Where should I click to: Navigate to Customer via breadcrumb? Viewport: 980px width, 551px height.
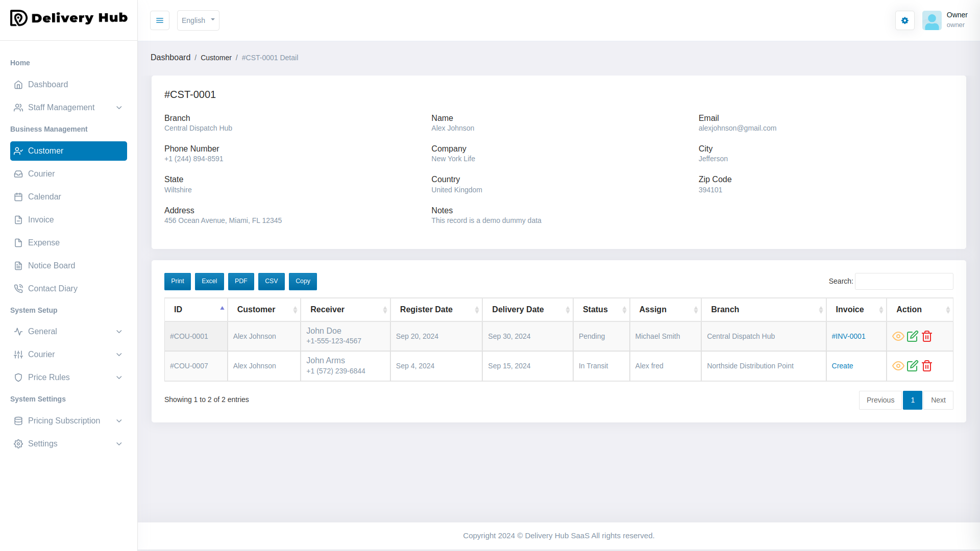[216, 58]
